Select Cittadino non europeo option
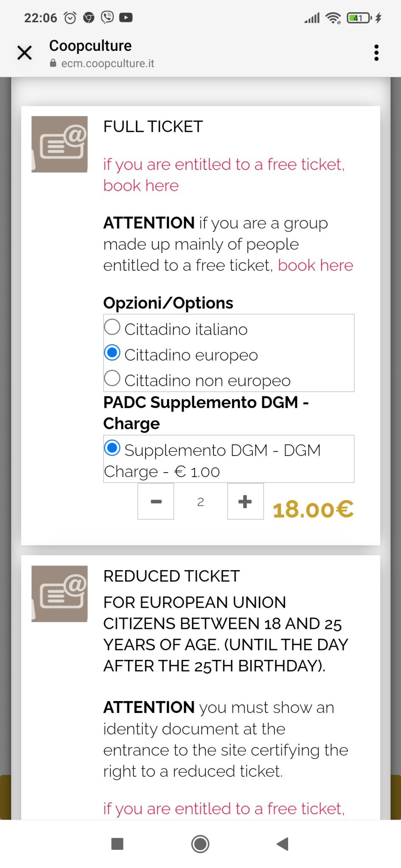The height and width of the screenshot is (868, 401). coord(112,378)
